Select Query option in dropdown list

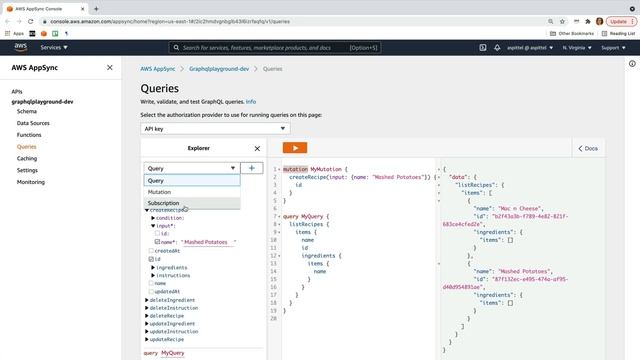pos(192,180)
